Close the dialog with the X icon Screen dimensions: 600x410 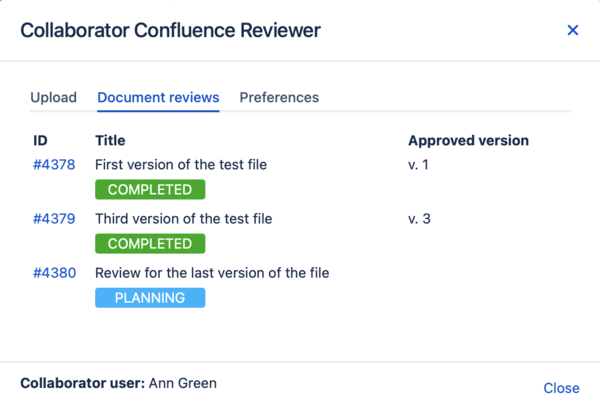tap(573, 30)
